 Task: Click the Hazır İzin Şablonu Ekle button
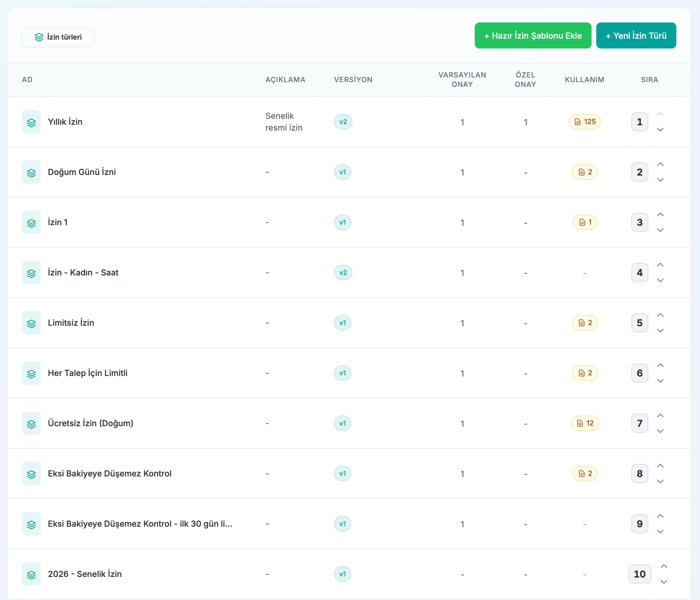(x=533, y=36)
